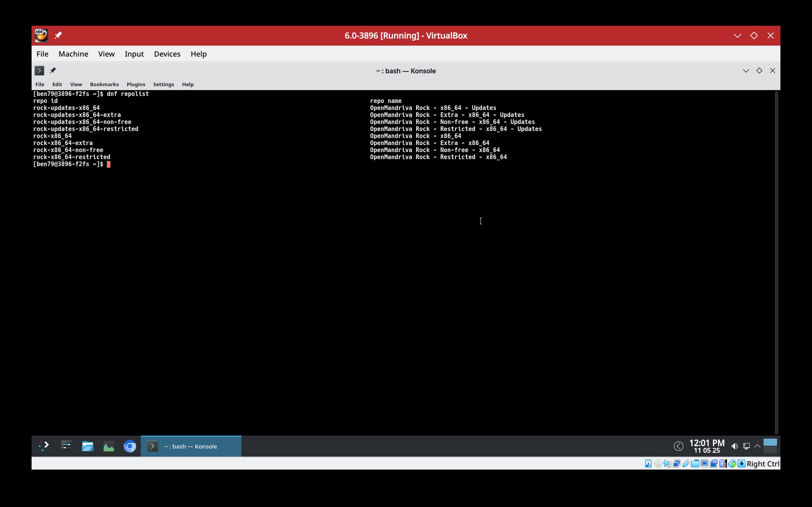The image size is (812, 507).
Task: Launch the Dolphin file manager icon
Action: click(x=88, y=446)
